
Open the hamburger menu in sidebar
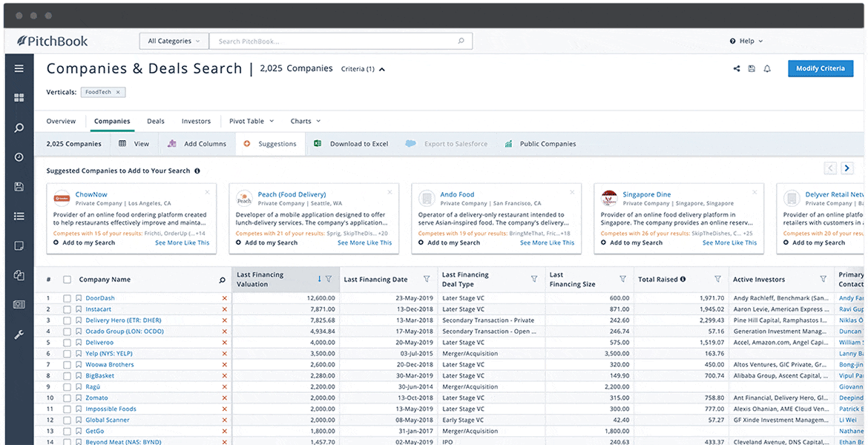click(19, 68)
